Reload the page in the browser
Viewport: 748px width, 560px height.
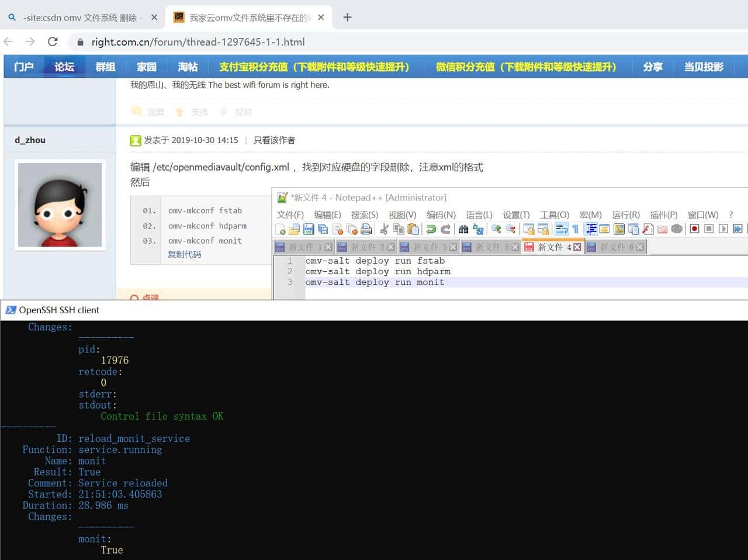tap(53, 42)
